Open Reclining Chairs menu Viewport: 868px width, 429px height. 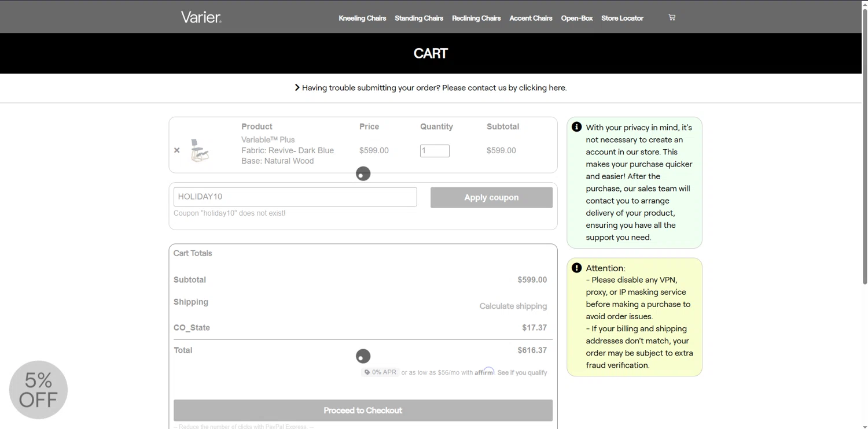(x=476, y=18)
